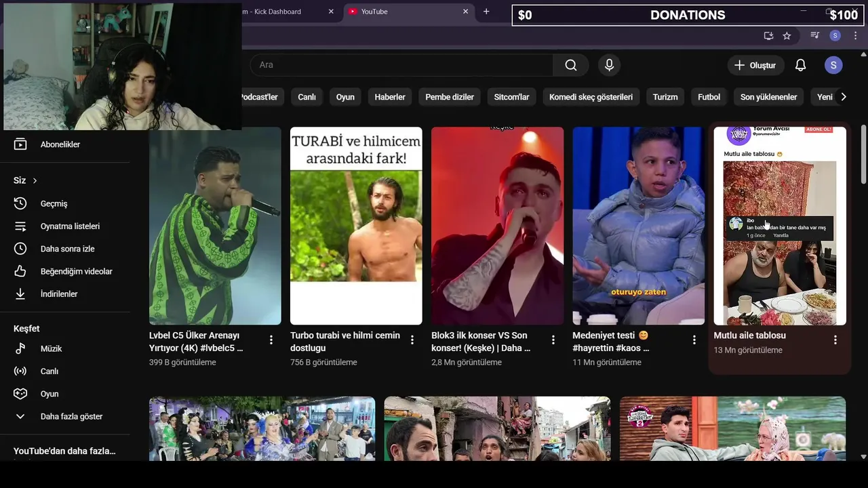
Task: Open options menu for Blok3 short
Action: (553, 340)
